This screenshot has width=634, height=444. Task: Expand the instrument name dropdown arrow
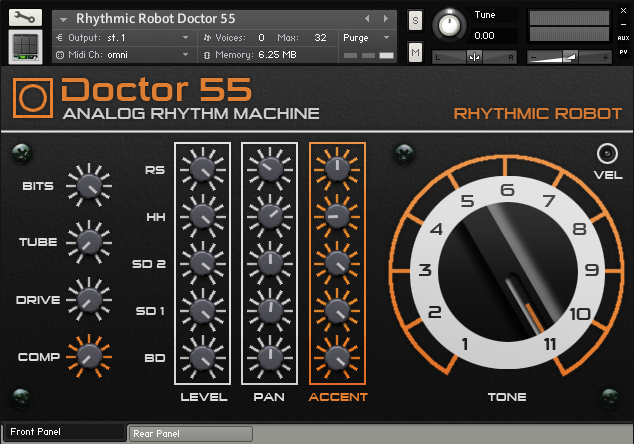click(63, 19)
